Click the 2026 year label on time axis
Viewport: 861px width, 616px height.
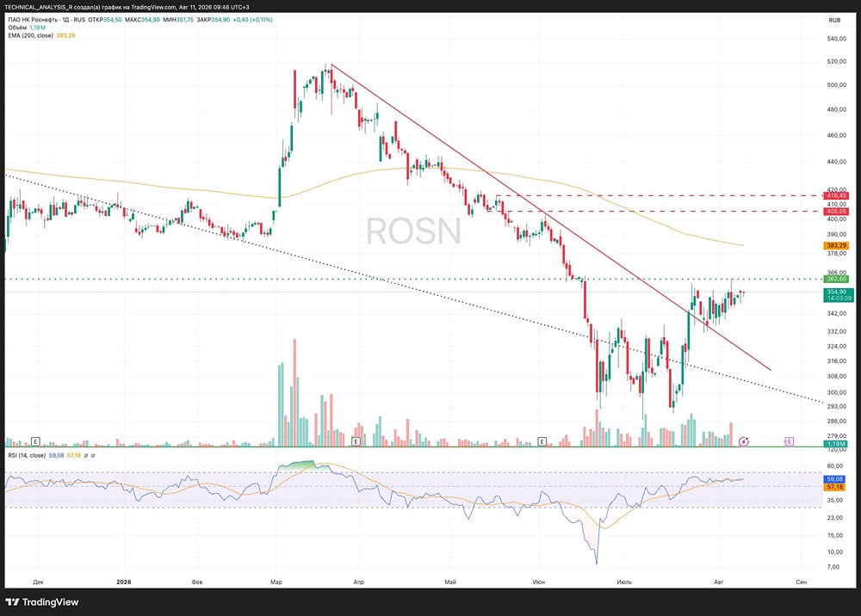(124, 582)
